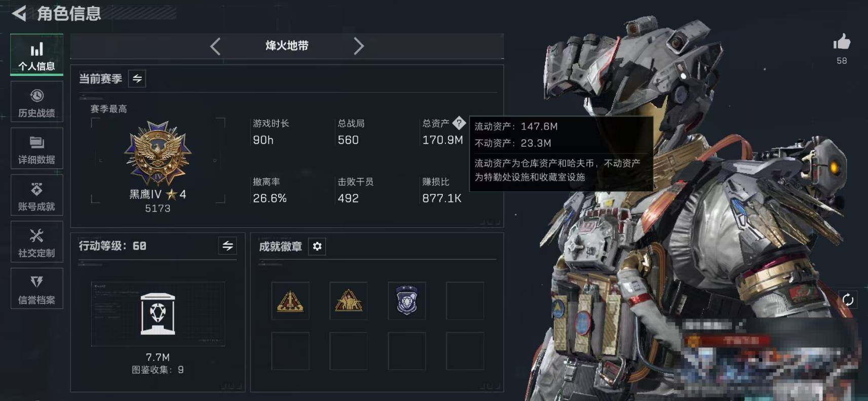Open the 社交定制 tools section
This screenshot has height=401, width=868.
pos(36,242)
